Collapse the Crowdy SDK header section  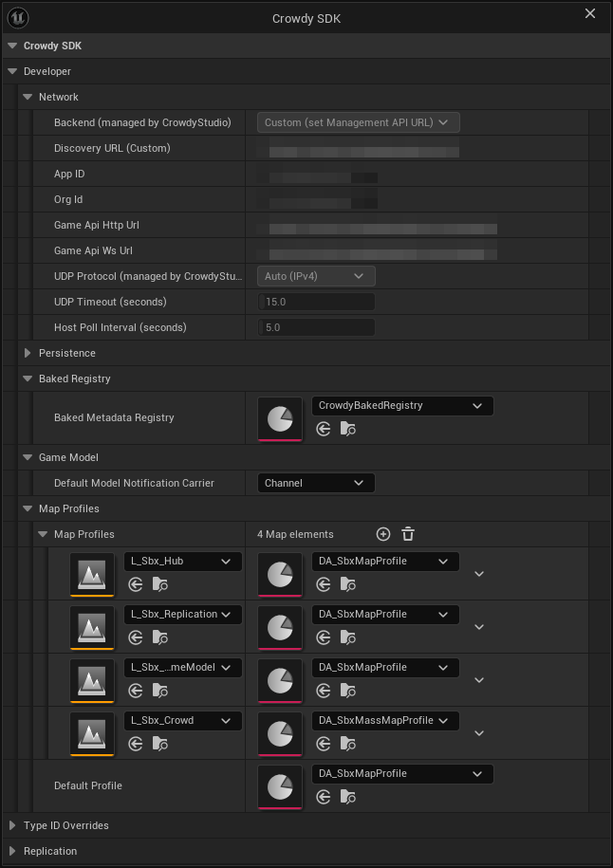pos(12,46)
